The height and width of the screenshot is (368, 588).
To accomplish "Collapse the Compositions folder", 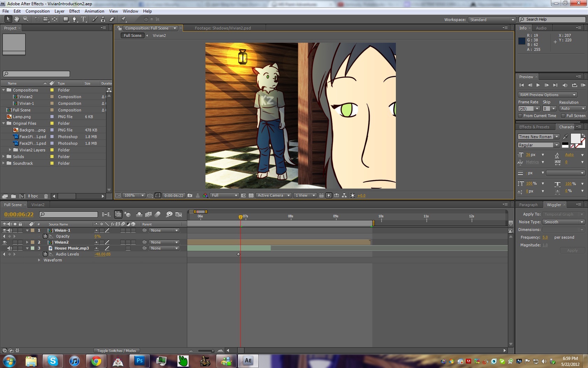I will 3,90.
